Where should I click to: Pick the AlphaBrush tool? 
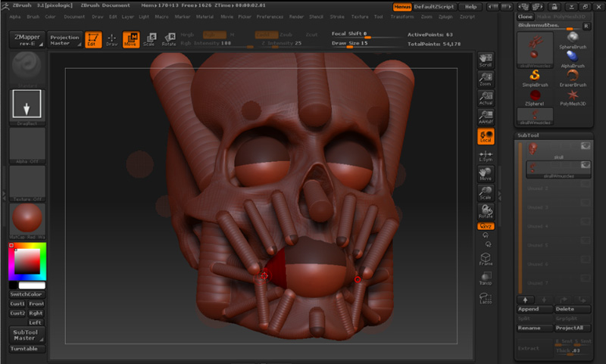573,59
